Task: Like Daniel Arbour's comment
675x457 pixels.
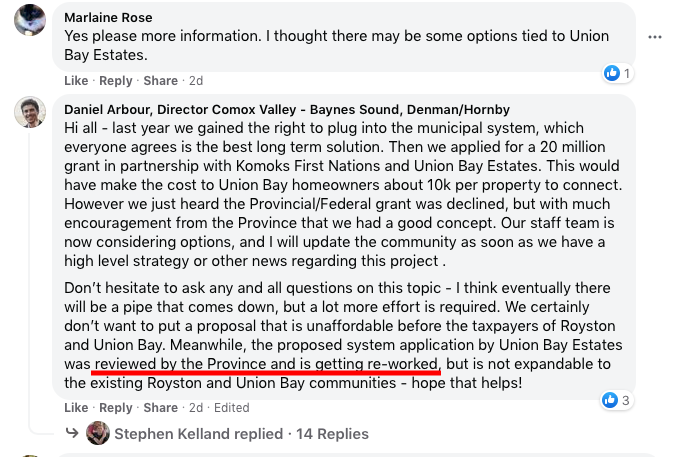Action: [76, 408]
